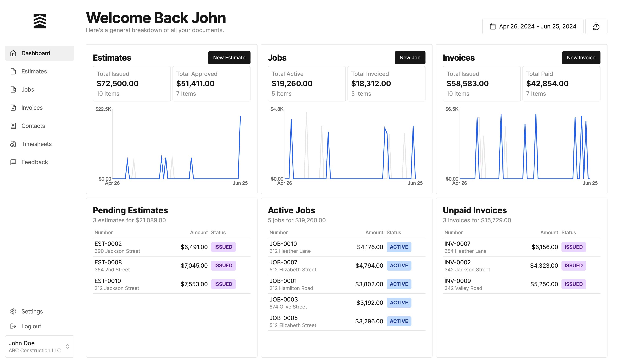Click Total Approved $51,411.00 card

212,84
